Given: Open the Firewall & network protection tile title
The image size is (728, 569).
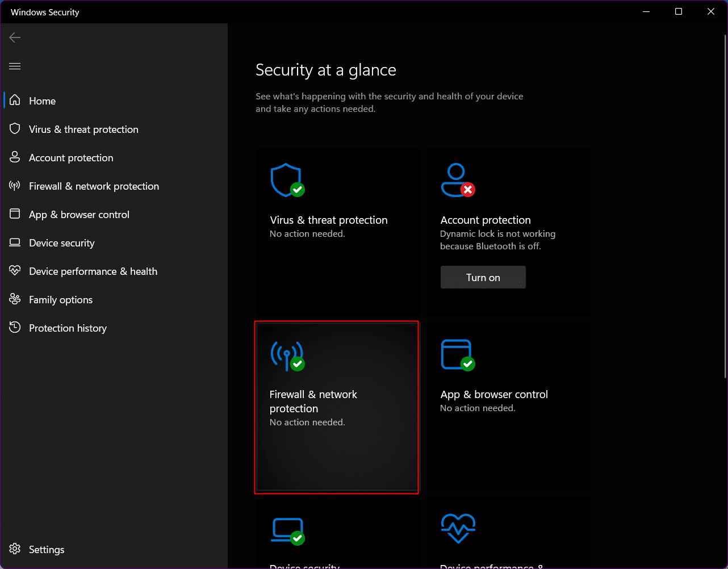Looking at the screenshot, I should [313, 401].
